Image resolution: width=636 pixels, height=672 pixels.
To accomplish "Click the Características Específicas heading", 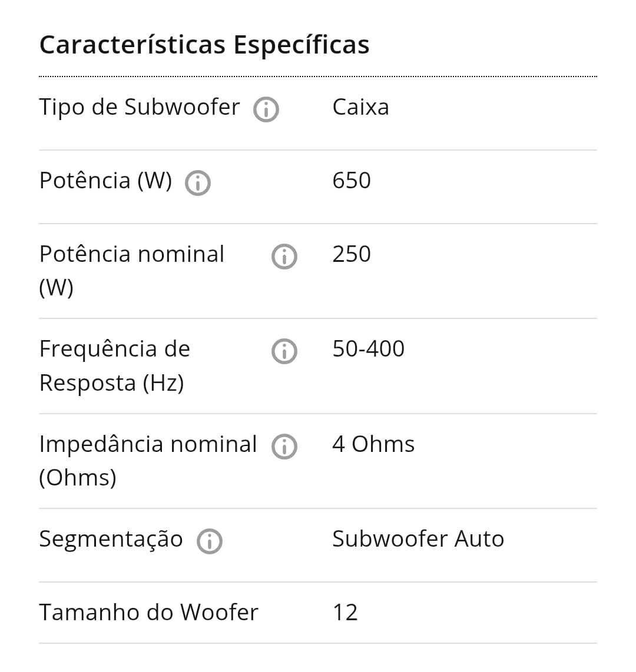I will (204, 45).
